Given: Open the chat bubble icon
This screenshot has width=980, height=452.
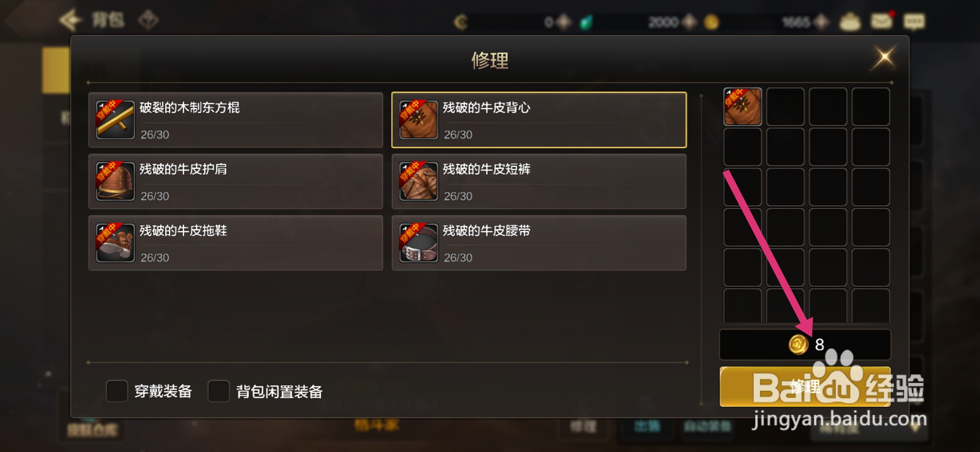Looking at the screenshot, I should click(x=914, y=22).
